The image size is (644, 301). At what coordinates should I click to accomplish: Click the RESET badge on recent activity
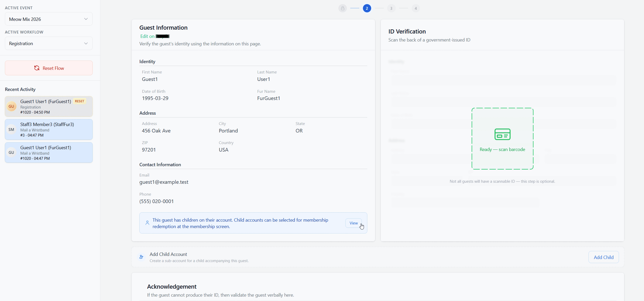79,101
